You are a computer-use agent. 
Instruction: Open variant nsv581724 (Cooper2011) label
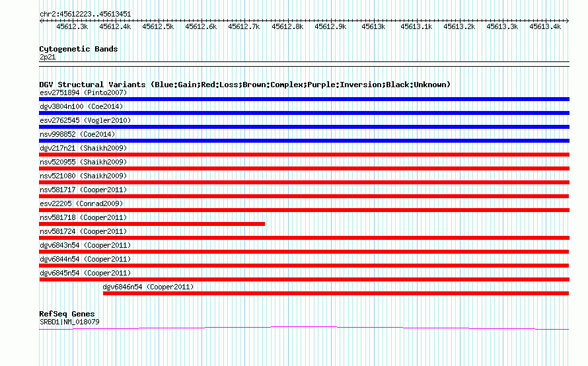point(83,231)
